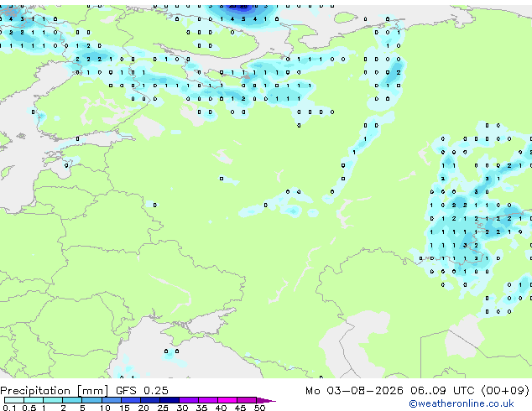
Task: Click the 30–35 mm purple swatch
Action: coord(189,400)
